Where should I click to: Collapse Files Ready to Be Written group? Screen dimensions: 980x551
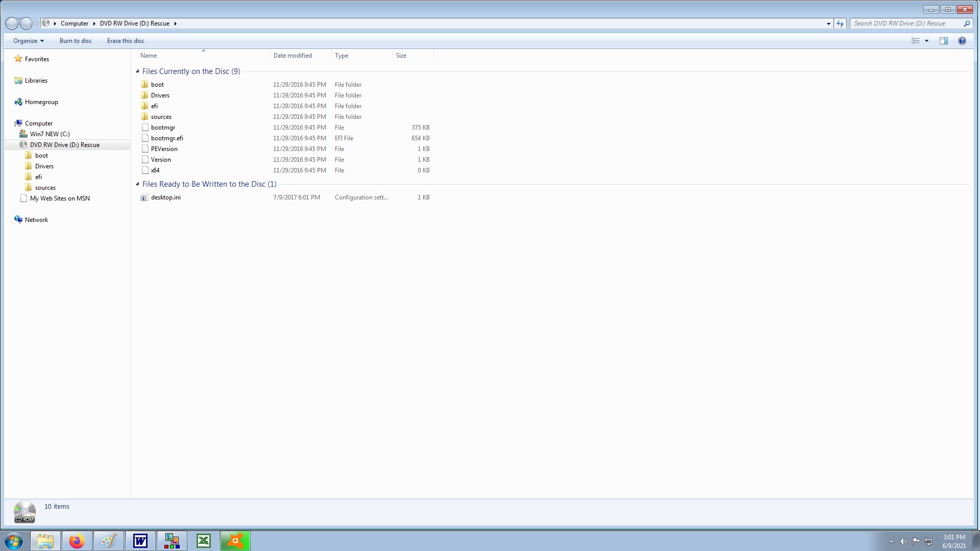click(138, 184)
